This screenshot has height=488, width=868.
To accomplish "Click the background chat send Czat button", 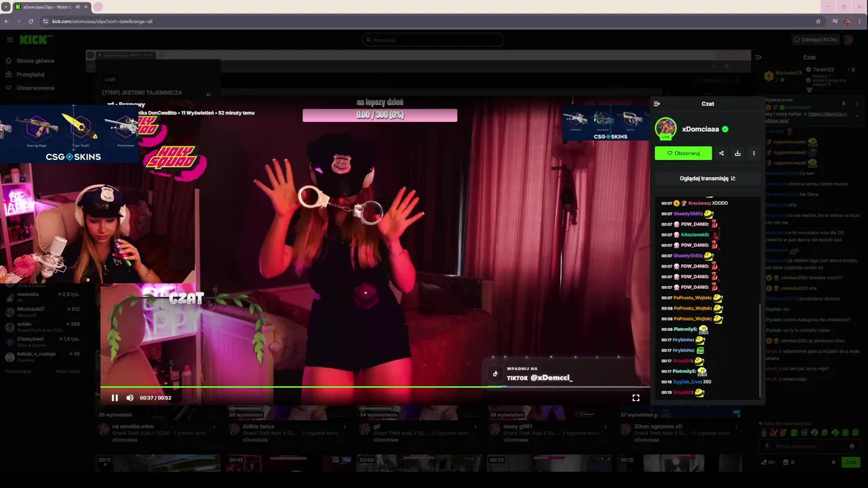I will tap(850, 462).
